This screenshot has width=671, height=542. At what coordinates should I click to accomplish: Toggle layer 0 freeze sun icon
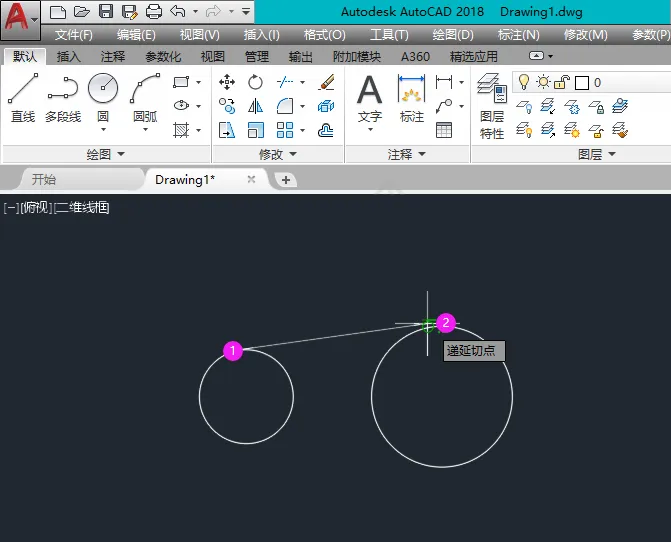tap(543, 82)
